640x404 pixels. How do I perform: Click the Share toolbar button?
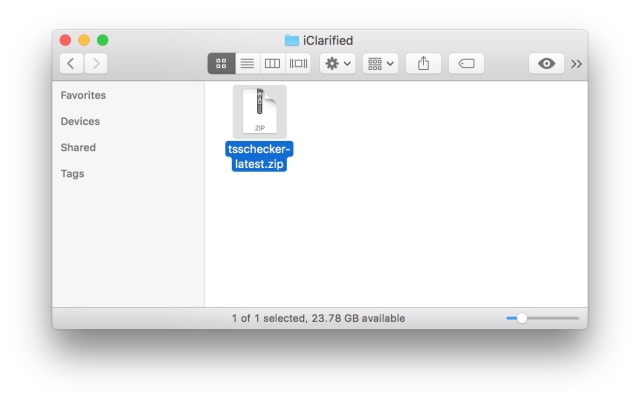(423, 64)
